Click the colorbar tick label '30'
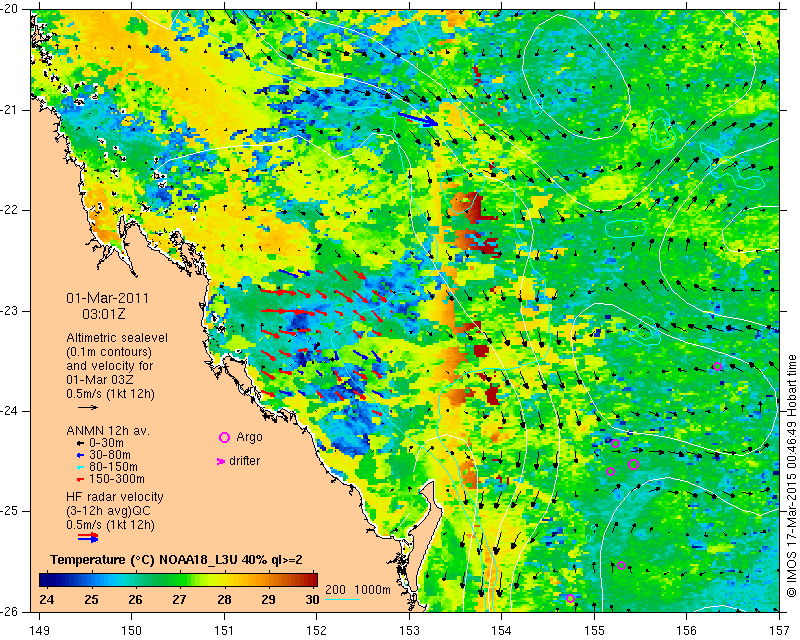The width and height of the screenshot is (800, 640). tap(312, 599)
